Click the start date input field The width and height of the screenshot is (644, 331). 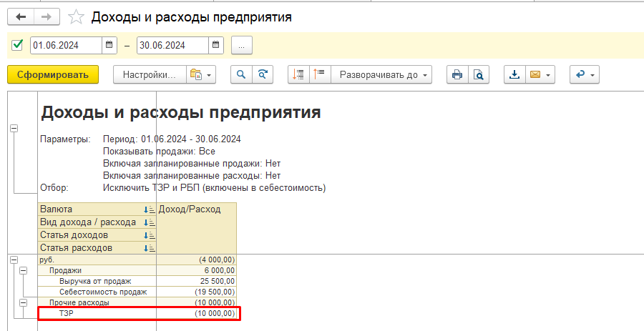pyautogui.click(x=66, y=45)
